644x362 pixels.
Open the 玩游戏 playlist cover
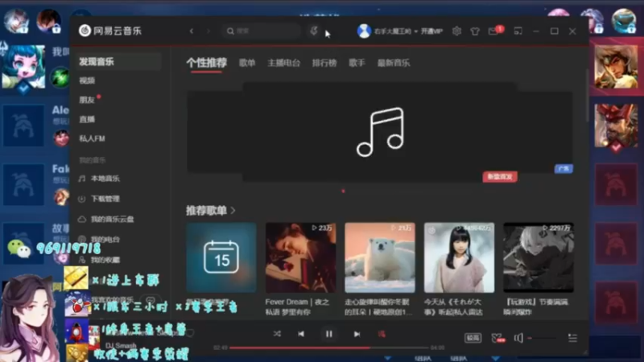coord(539,257)
